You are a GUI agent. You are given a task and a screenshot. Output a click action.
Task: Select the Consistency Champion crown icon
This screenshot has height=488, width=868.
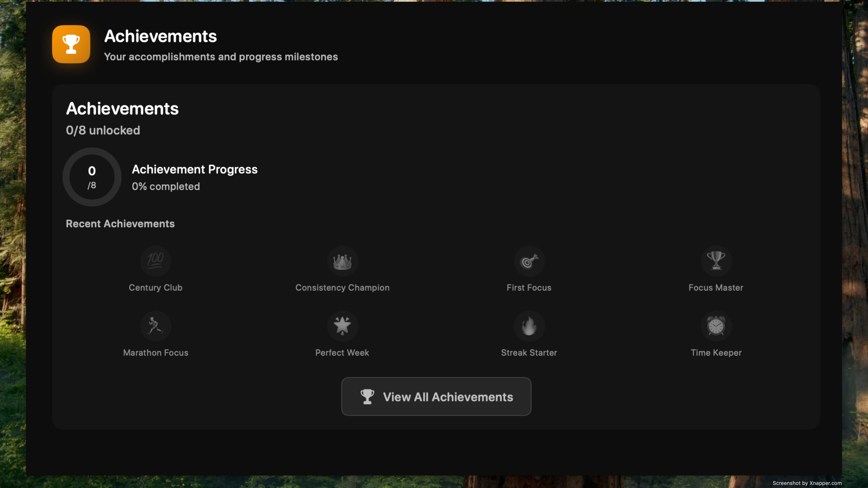click(x=342, y=261)
